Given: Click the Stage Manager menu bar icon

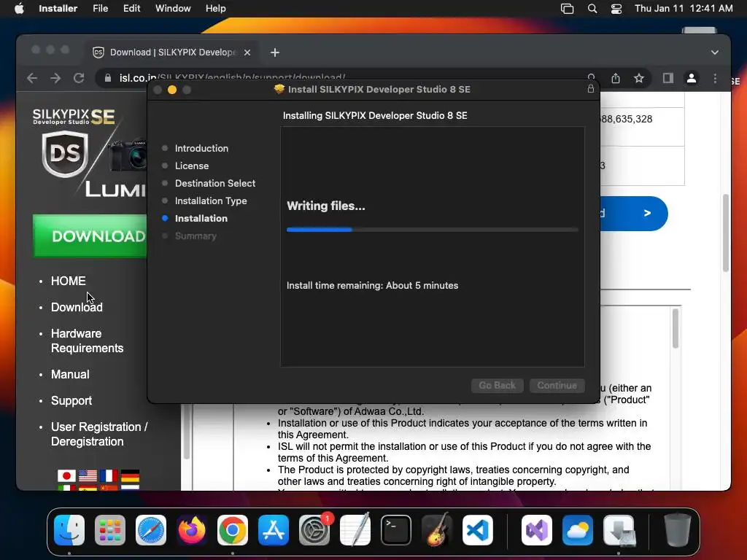Looking at the screenshot, I should (x=567, y=9).
